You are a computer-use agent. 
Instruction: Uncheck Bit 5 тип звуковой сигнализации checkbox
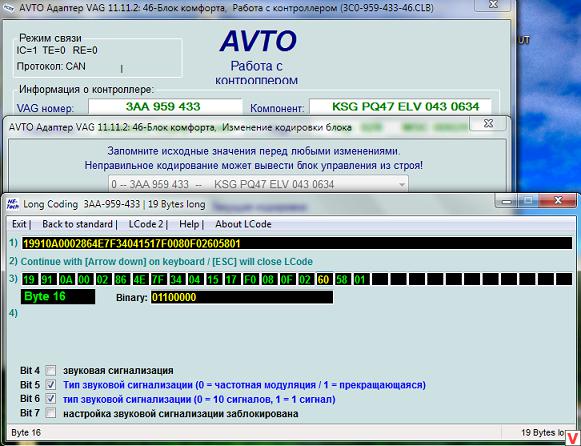coord(51,385)
